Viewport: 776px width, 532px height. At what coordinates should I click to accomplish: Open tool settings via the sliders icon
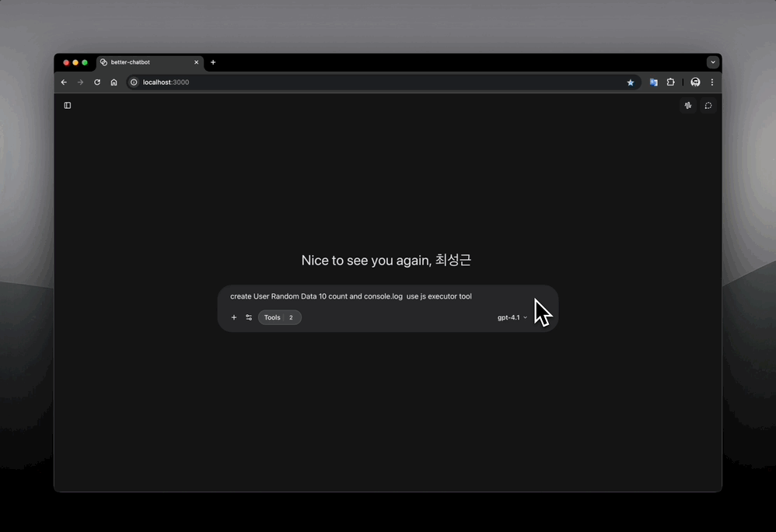click(x=249, y=317)
